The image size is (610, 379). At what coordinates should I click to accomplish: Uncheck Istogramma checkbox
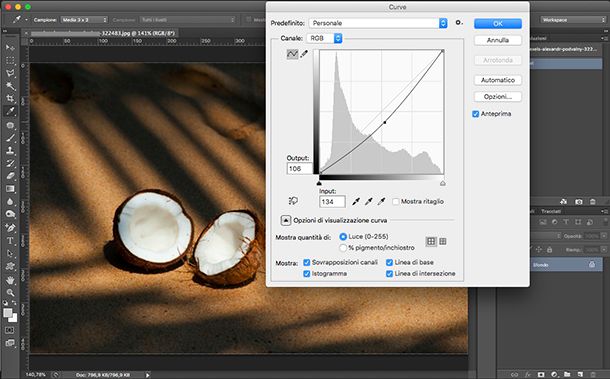click(307, 274)
